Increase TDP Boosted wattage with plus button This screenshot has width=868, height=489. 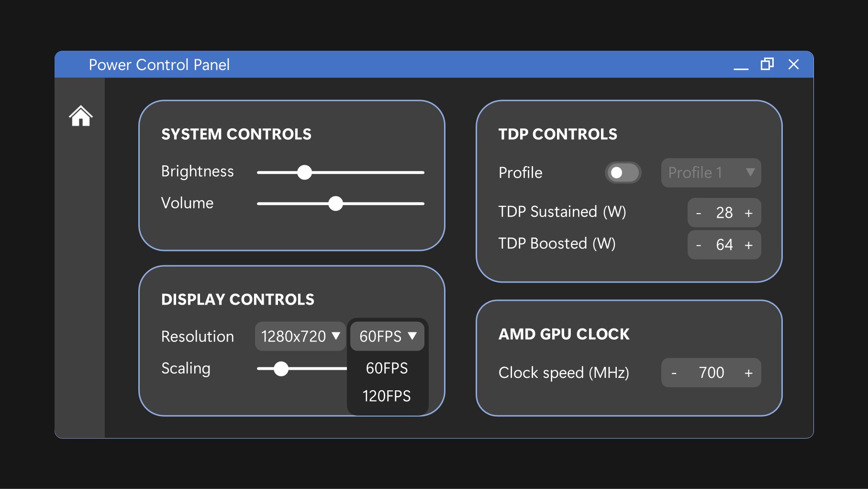point(749,245)
